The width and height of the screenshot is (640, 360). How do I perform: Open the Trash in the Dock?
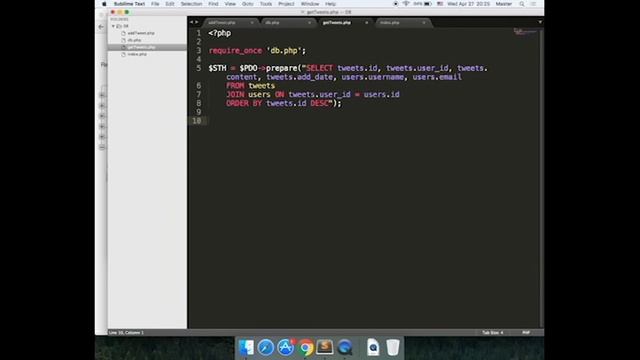coord(393,347)
